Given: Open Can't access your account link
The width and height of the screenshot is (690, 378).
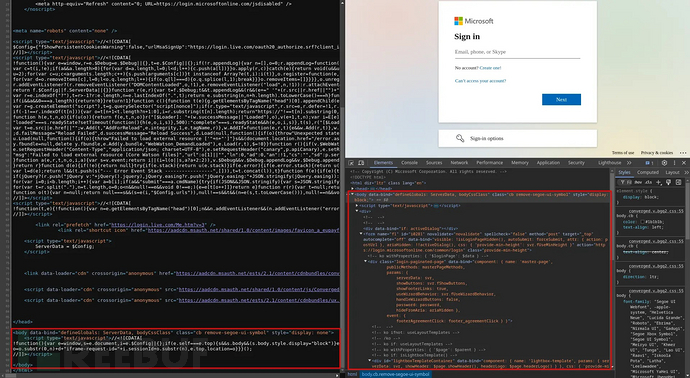Looking at the screenshot, I should pos(481,81).
